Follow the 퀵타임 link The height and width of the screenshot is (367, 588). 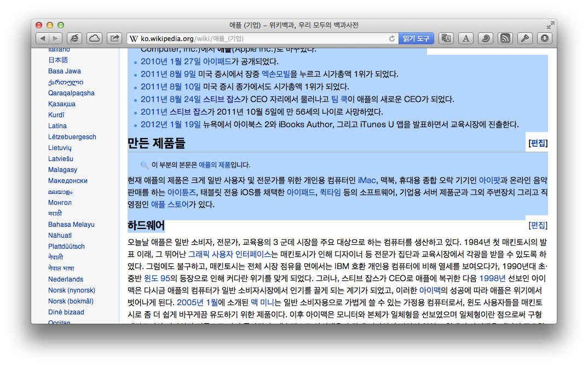[330, 192]
